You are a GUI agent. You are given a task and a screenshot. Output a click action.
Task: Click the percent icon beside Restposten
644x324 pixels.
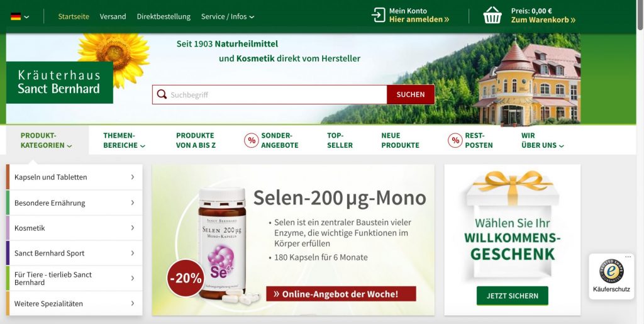click(x=455, y=140)
